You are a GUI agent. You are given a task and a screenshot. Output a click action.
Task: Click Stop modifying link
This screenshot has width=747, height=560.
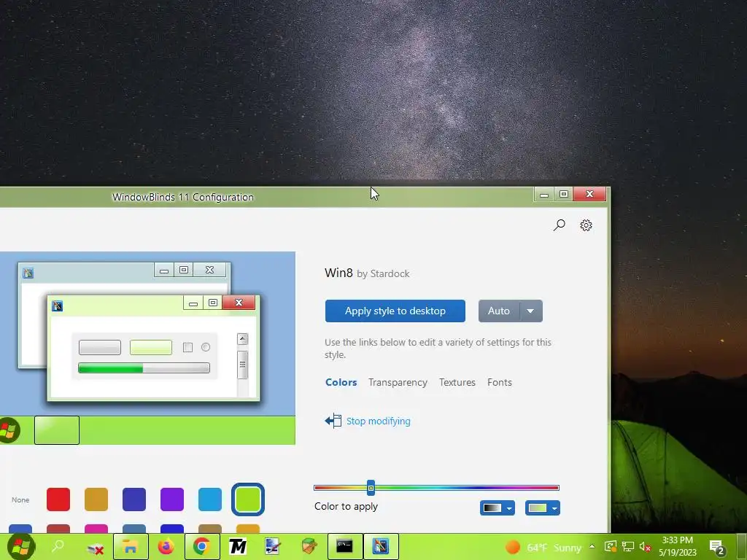pos(379,421)
